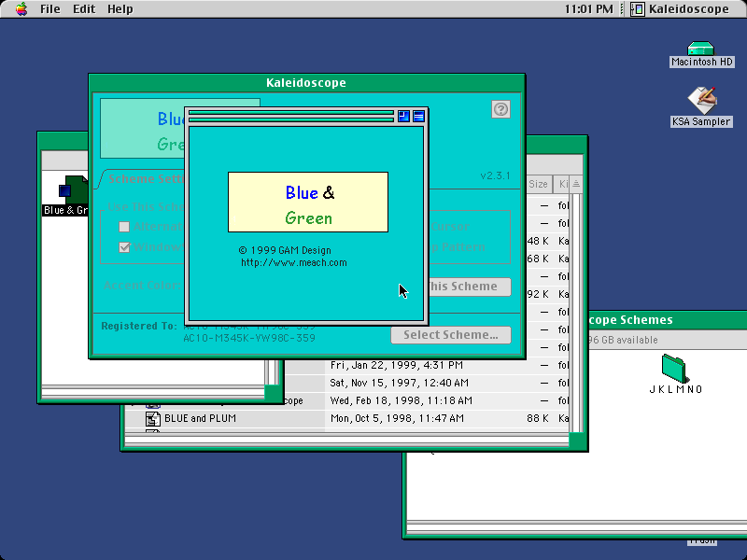The width and height of the screenshot is (747, 560).
Task: Click the Blue & Green banner in the about window
Action: 308,203
